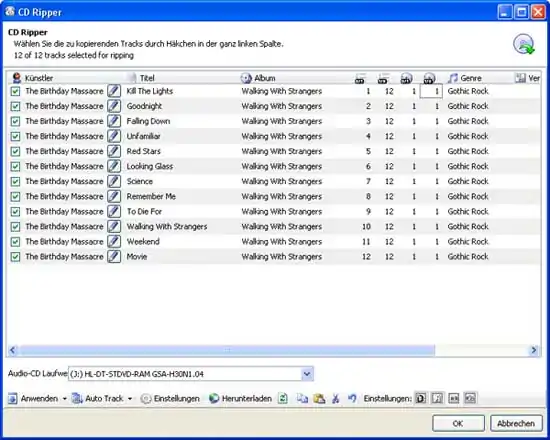Click the paste icon in the bottom toolbar
The image size is (550, 440).
[x=319, y=398]
